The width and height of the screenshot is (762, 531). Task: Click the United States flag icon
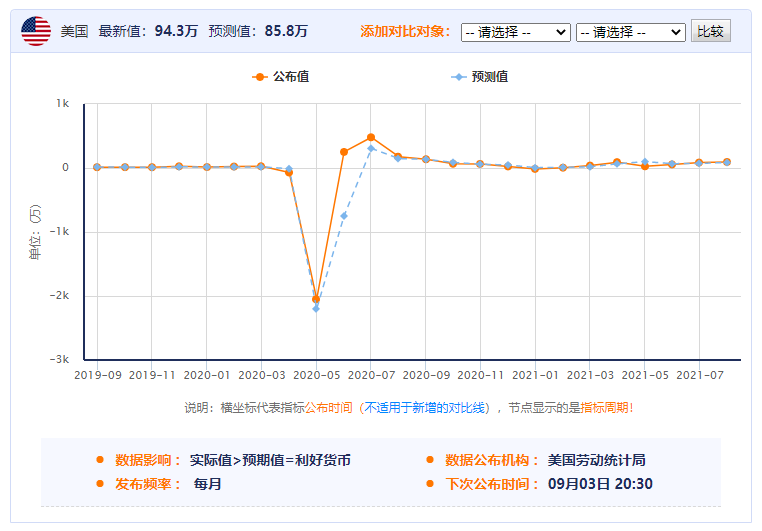pos(37,31)
